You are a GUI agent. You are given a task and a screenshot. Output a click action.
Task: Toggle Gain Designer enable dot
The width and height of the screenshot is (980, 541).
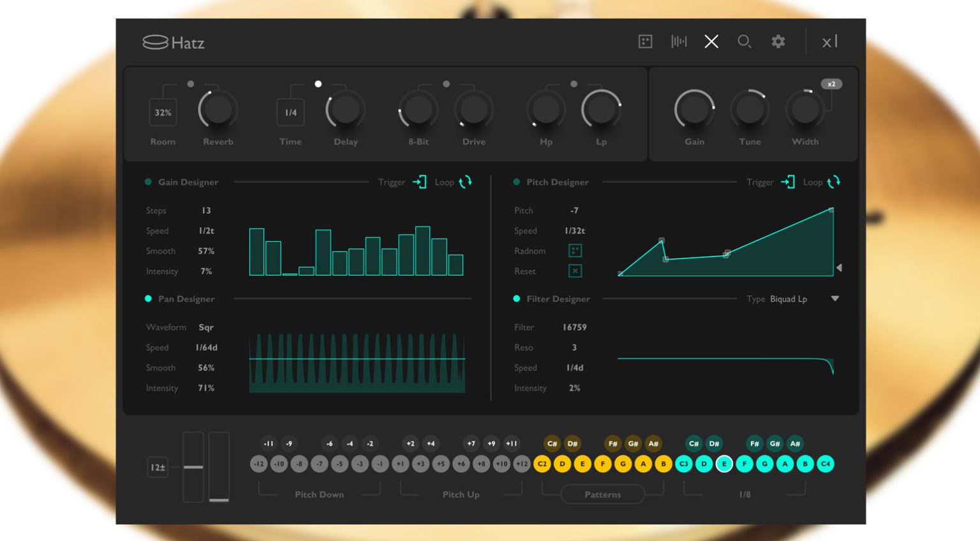pyautogui.click(x=148, y=182)
